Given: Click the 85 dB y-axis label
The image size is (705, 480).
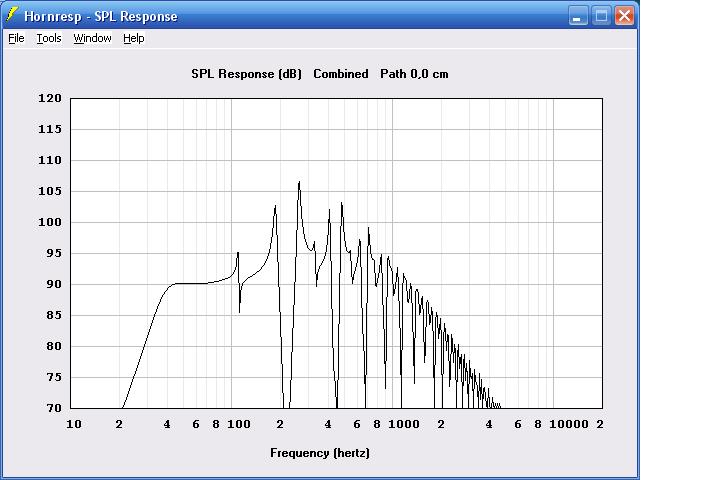Looking at the screenshot, I should click(x=54, y=316).
